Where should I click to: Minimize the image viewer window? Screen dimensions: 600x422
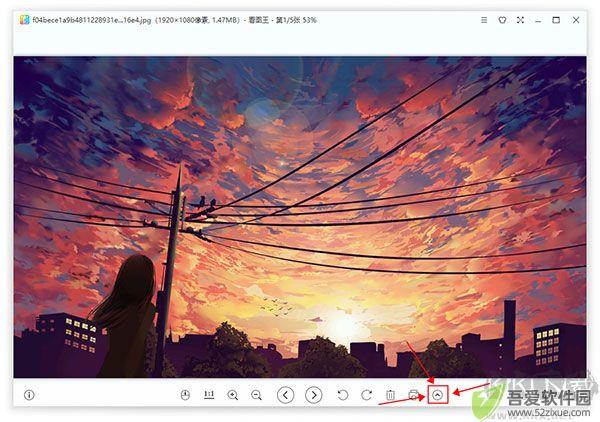pyautogui.click(x=538, y=21)
